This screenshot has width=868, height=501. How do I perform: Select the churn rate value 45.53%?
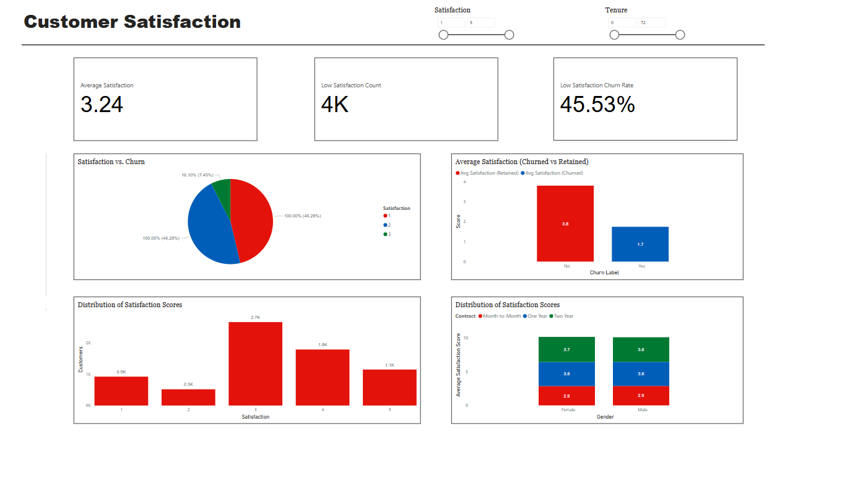(x=597, y=105)
